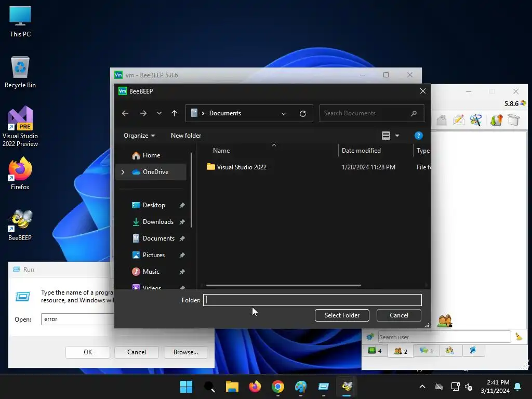Click the pencil message icon in BeeBEEP
The image size is (532, 399).
(458, 120)
